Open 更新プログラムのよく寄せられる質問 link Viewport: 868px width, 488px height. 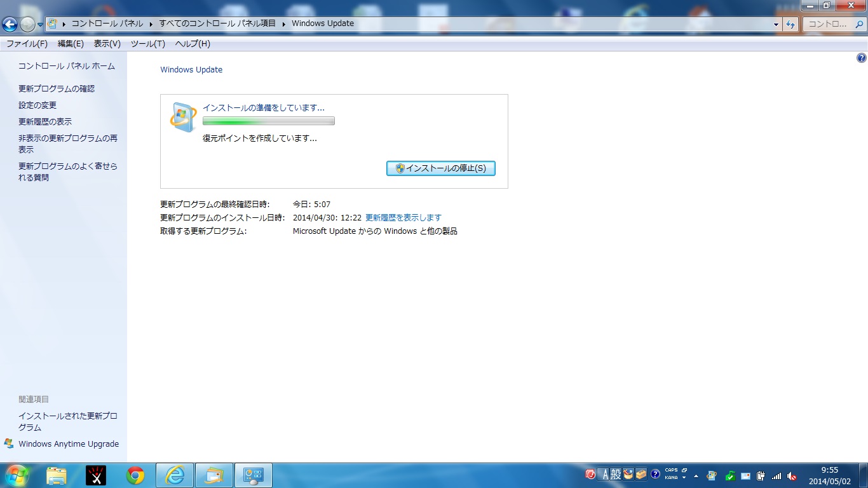click(68, 172)
